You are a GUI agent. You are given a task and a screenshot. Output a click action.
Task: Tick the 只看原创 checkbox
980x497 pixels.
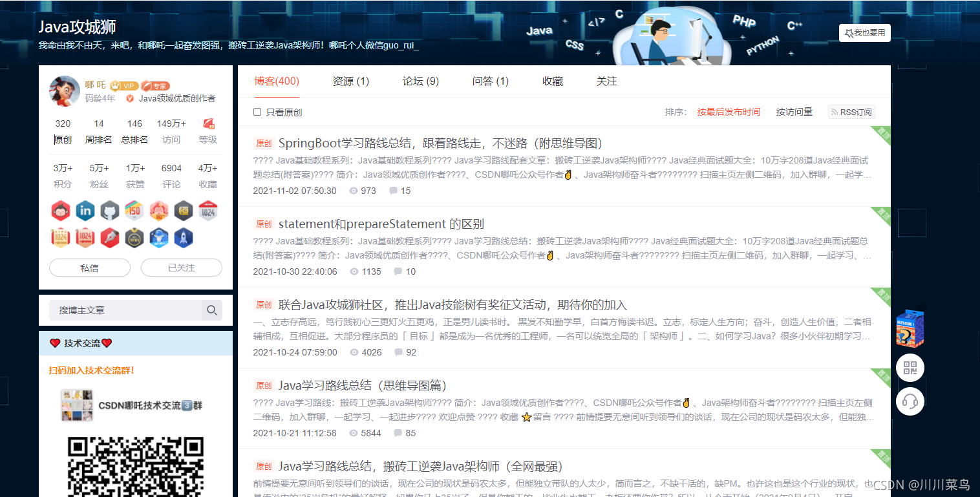tap(257, 112)
